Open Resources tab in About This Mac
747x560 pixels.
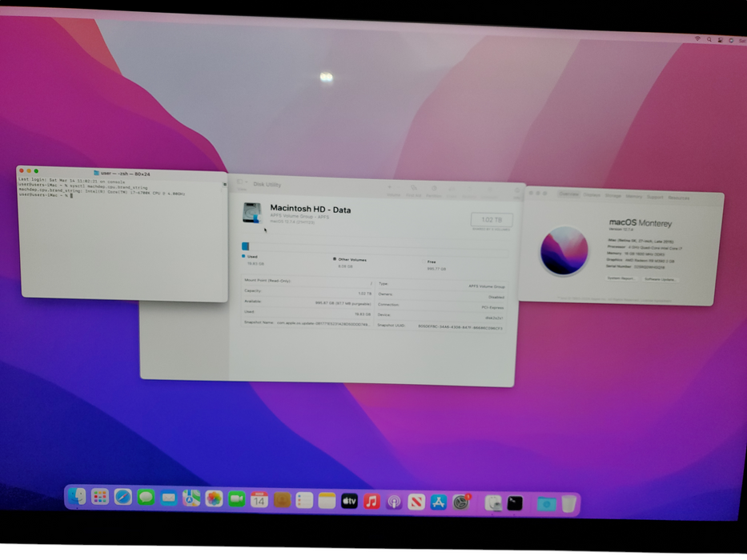coord(678,198)
